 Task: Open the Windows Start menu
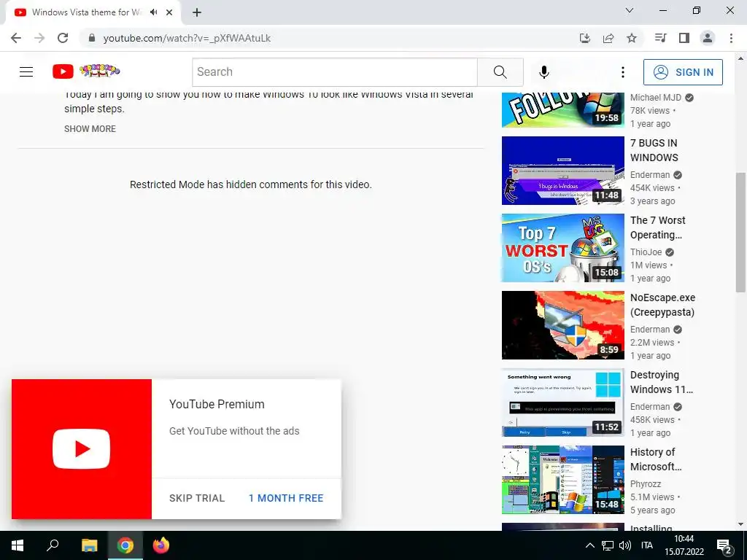tap(18, 545)
